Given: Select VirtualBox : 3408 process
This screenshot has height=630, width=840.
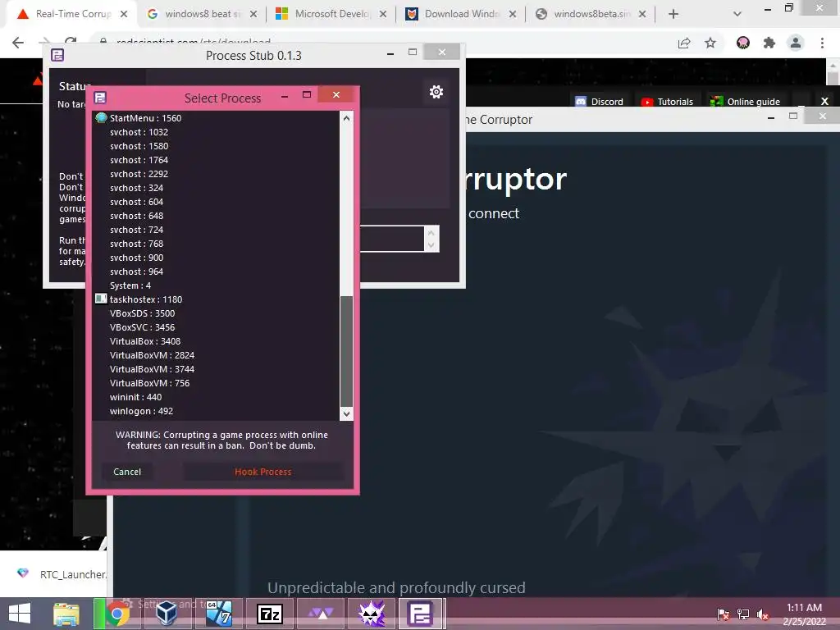Looking at the screenshot, I should click(x=217, y=340).
